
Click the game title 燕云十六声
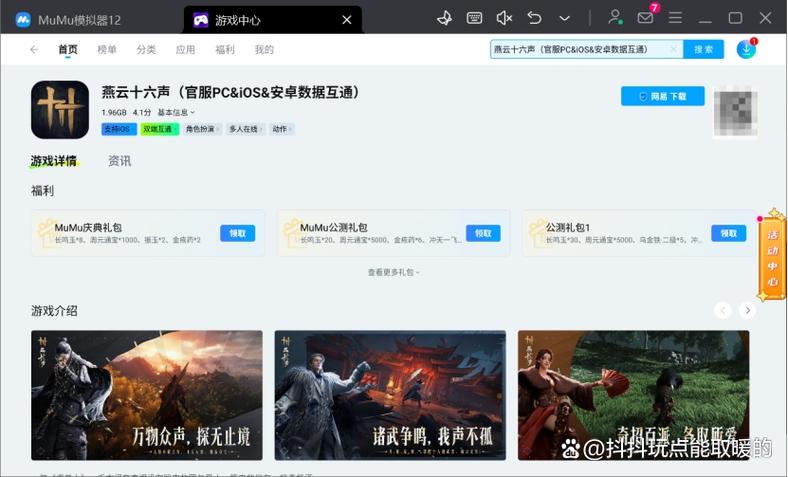click(231, 92)
